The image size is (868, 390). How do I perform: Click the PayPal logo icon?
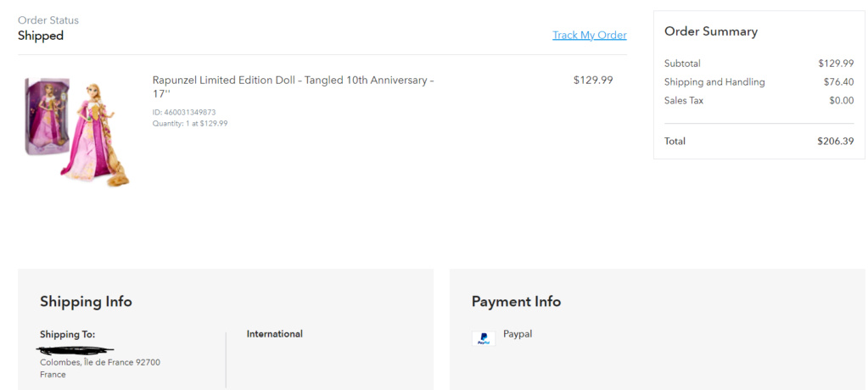484,338
